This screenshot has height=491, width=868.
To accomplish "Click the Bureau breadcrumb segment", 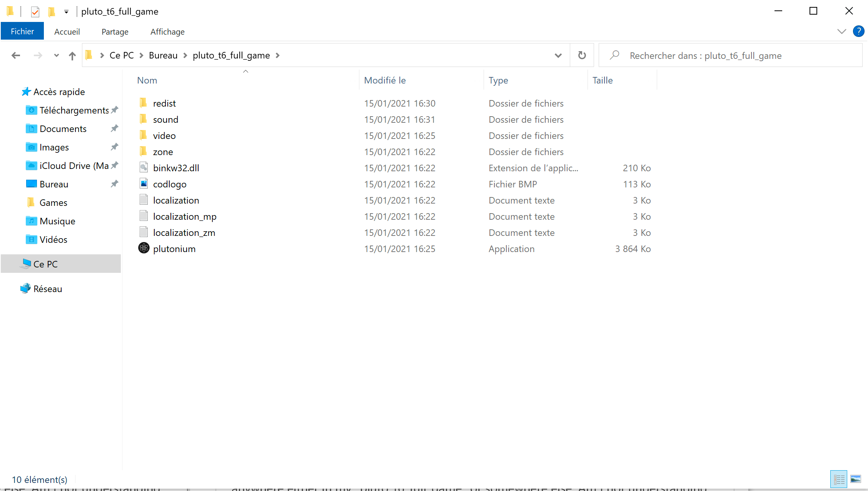I will (x=163, y=55).
